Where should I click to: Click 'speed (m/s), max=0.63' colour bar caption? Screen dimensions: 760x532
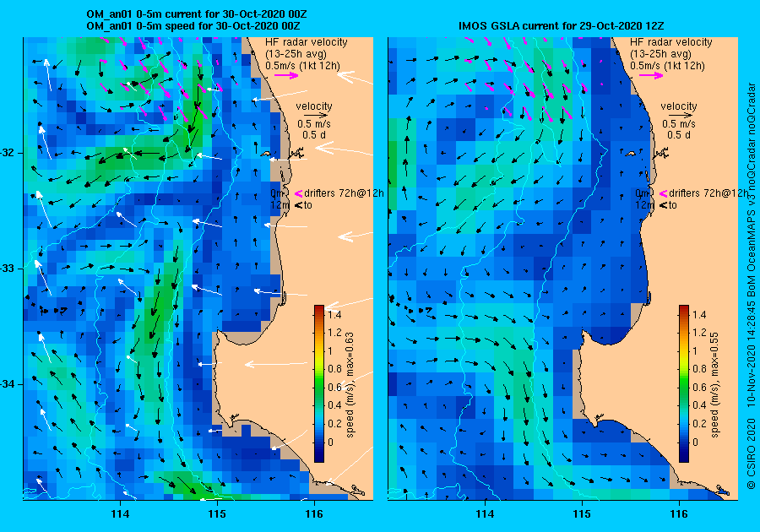tap(350, 385)
